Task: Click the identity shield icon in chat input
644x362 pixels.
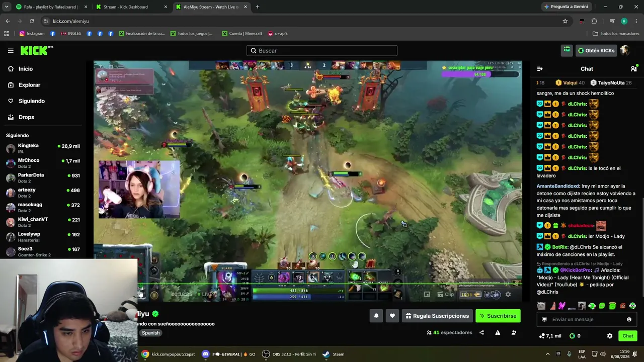Action: click(544, 319)
